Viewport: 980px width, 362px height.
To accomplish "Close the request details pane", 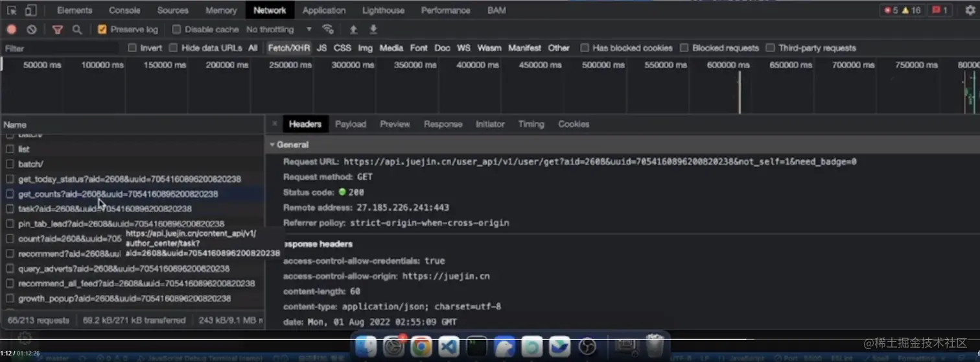I will [x=275, y=124].
